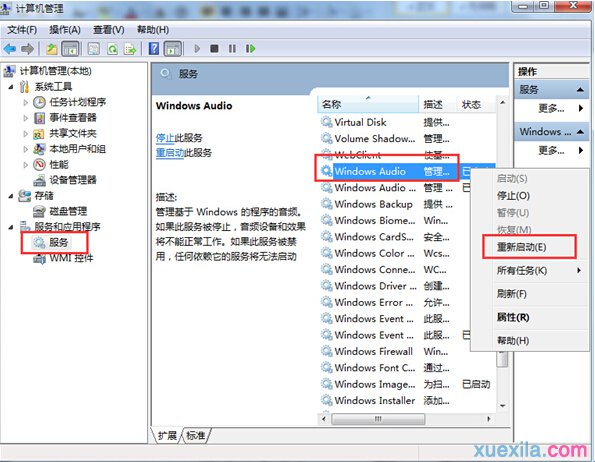Click the Properties toolbar icon
Screen dimensions: 595x462
click(94, 49)
